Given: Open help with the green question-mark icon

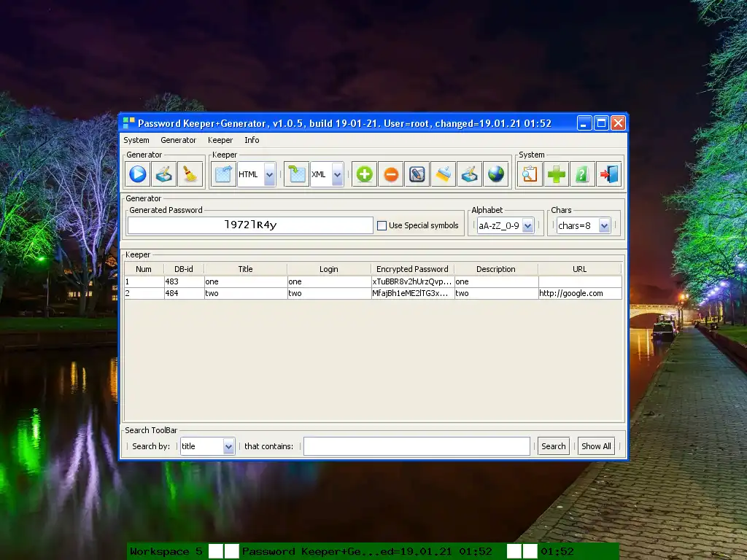Looking at the screenshot, I should 582,174.
